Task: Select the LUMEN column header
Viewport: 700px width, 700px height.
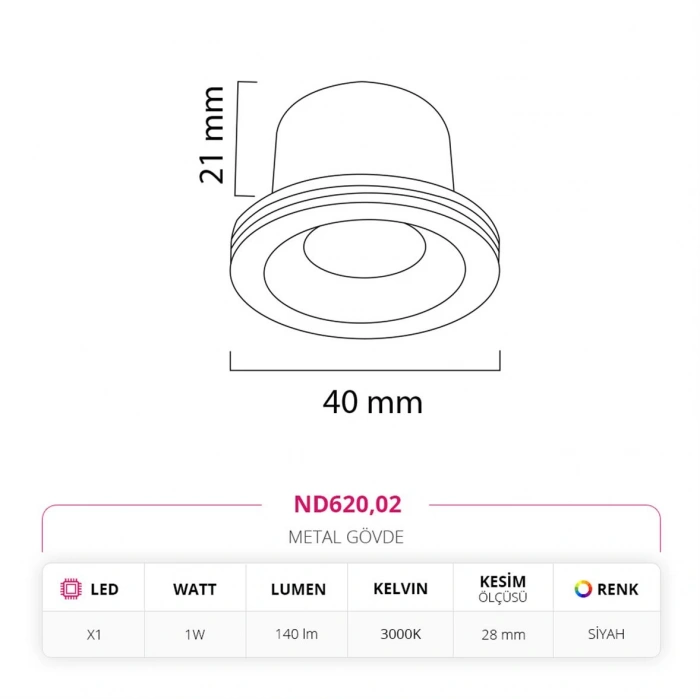Action: pos(297,589)
